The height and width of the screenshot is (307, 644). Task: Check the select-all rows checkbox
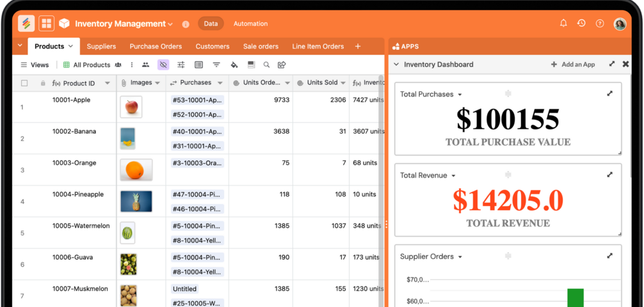[x=24, y=83]
